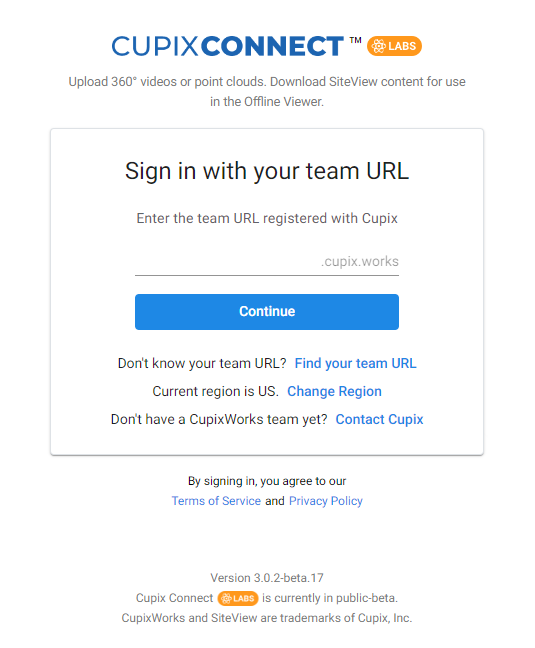Open the Privacy Policy link
Image resolution: width=535 pixels, height=648 pixels.
[x=326, y=501]
